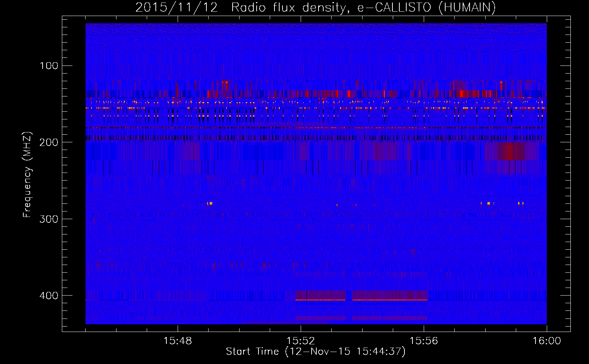This screenshot has height=364, width=589.
Task: Click the 15:56 time tick label
Action: click(424, 341)
